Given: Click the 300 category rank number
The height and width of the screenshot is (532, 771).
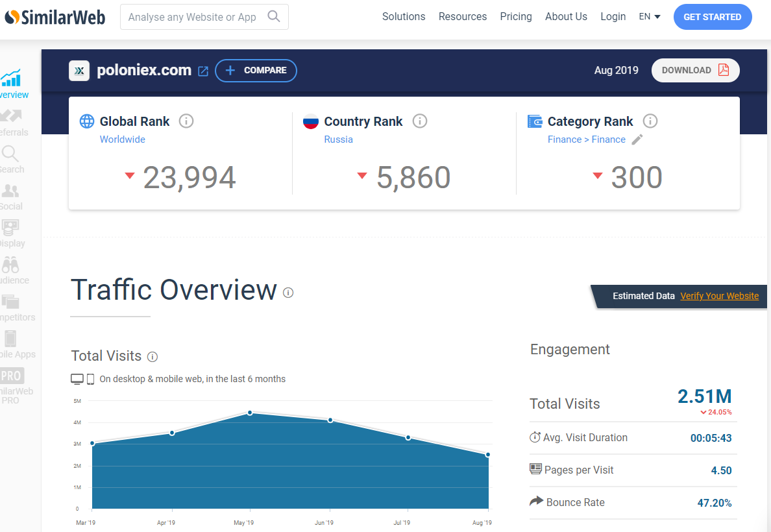Looking at the screenshot, I should coord(637,178).
